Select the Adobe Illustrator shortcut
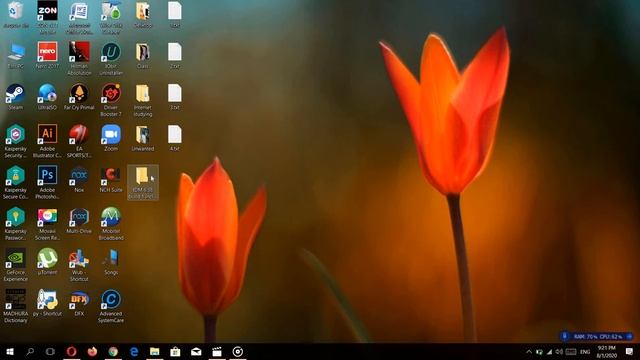Screen dimensions: 640x360 click(x=47, y=141)
